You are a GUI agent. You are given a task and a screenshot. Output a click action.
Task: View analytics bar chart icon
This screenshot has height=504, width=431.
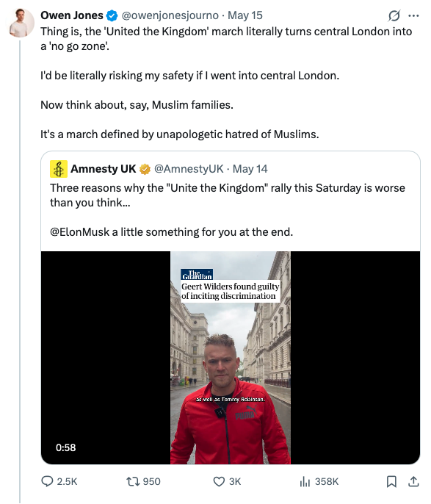(x=305, y=481)
